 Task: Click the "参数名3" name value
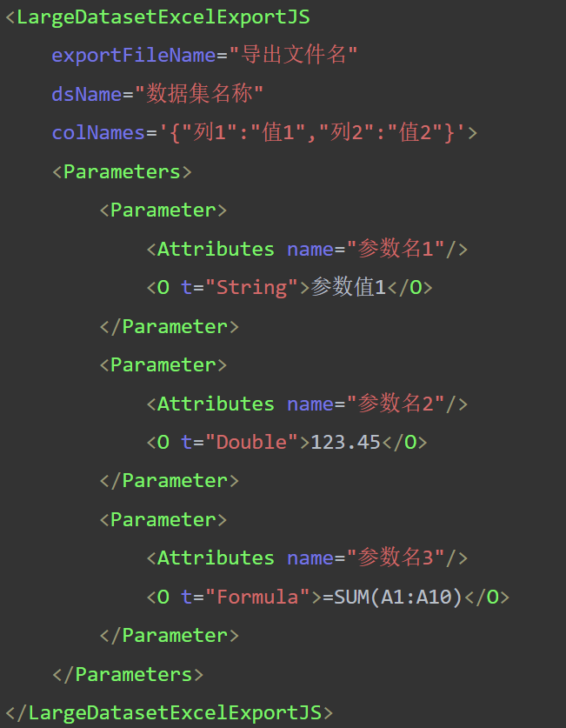point(396,558)
